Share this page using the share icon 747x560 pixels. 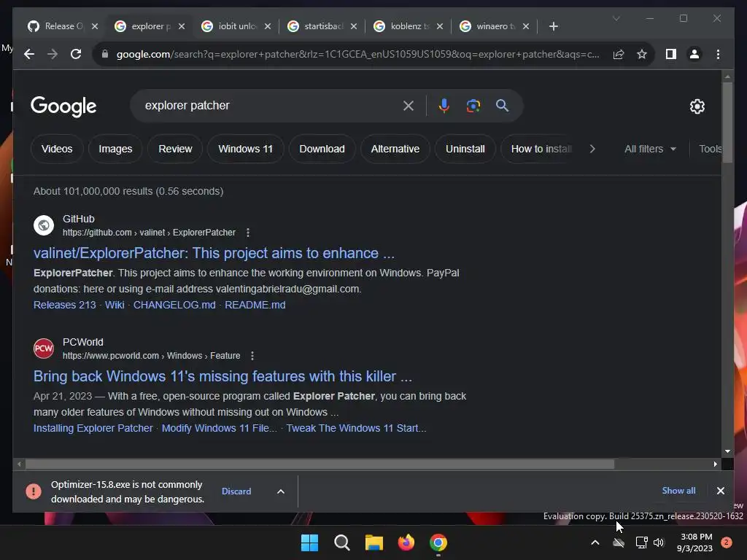[x=619, y=54]
